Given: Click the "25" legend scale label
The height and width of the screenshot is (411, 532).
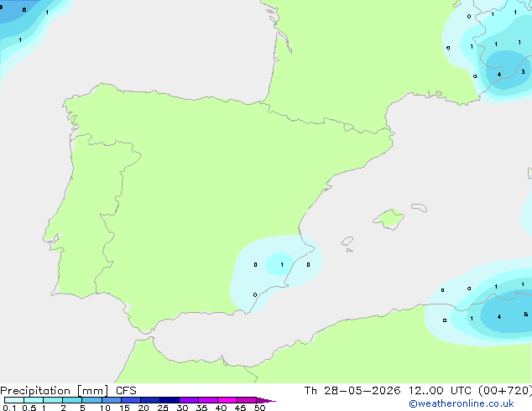Looking at the screenshot, I should tap(163, 408).
